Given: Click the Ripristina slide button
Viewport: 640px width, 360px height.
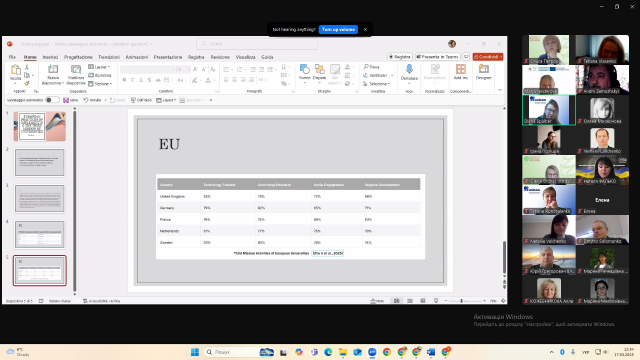Looking at the screenshot, I should pyautogui.click(x=100, y=75).
